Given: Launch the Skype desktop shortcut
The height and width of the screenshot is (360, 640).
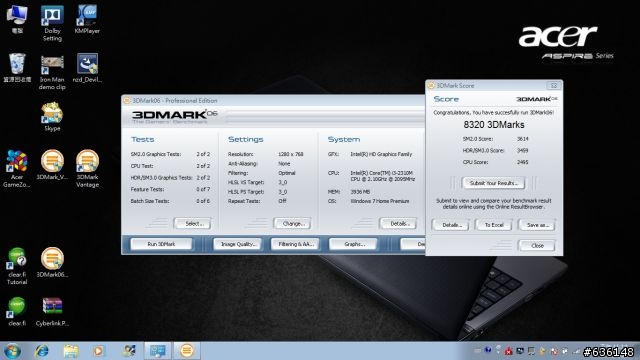Looking at the screenshot, I should pyautogui.click(x=52, y=116).
